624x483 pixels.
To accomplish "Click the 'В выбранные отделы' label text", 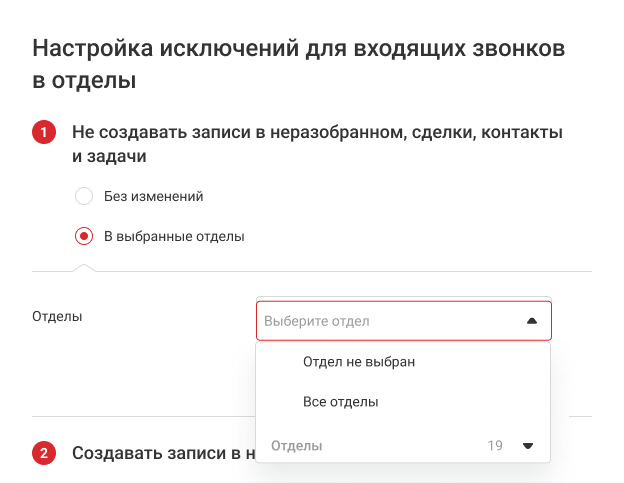I will coord(174,237).
